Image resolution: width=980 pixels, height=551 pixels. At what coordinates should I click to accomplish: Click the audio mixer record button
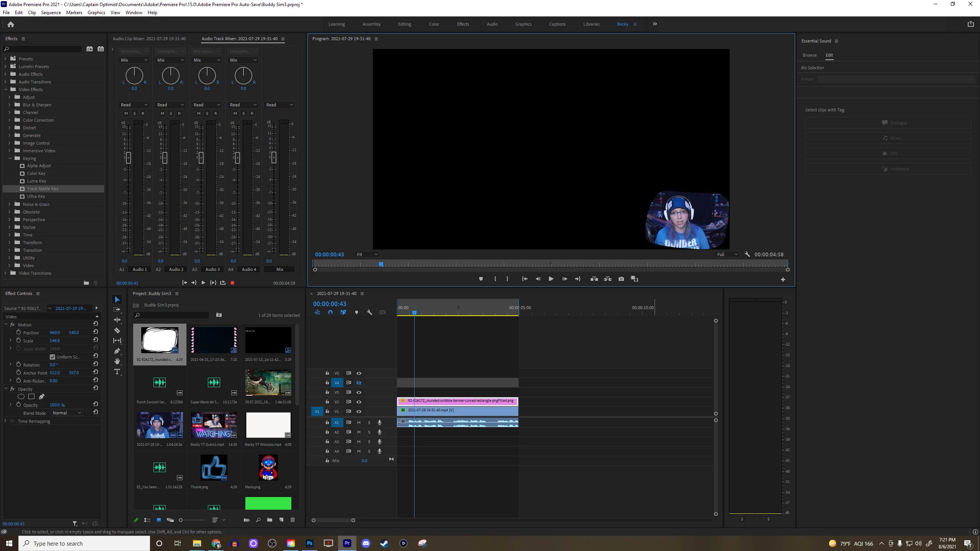pyautogui.click(x=232, y=283)
